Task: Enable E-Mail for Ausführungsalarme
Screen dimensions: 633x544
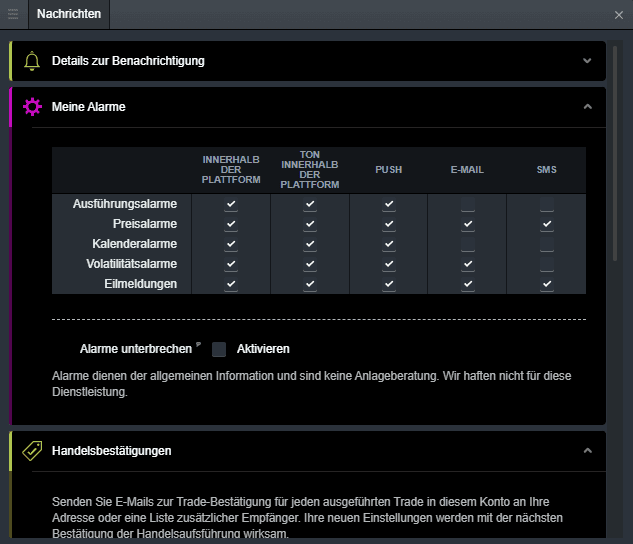Action: tap(467, 205)
